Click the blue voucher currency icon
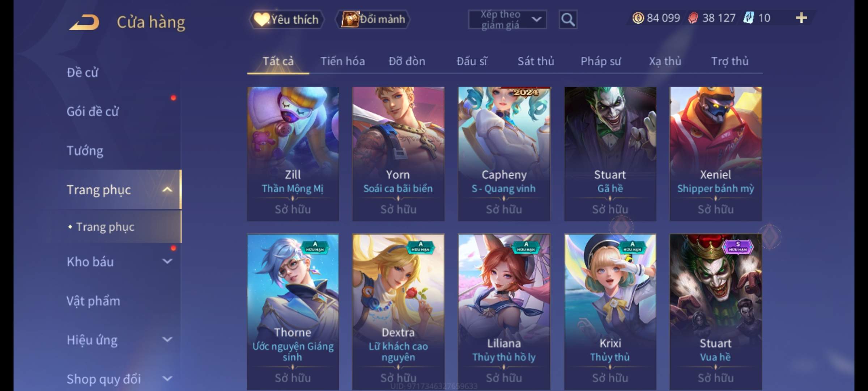The image size is (868, 391). [749, 18]
